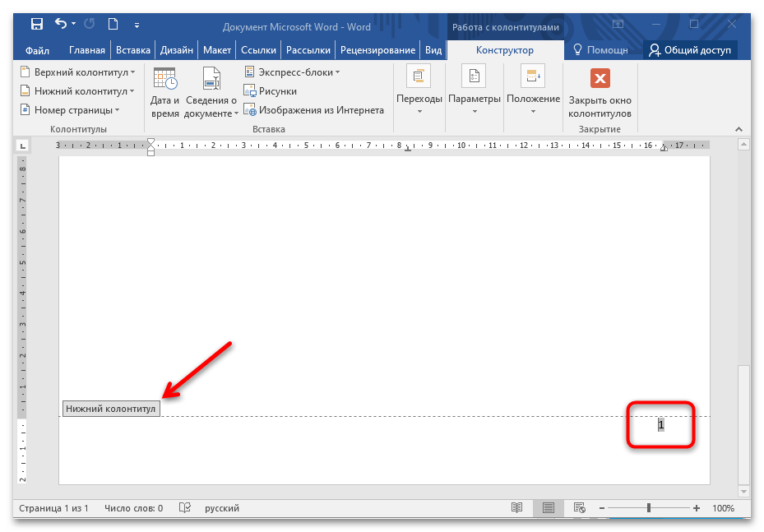Image resolution: width=764 pixels, height=532 pixels.
Task: Open the Рассылки tab
Action: point(308,50)
